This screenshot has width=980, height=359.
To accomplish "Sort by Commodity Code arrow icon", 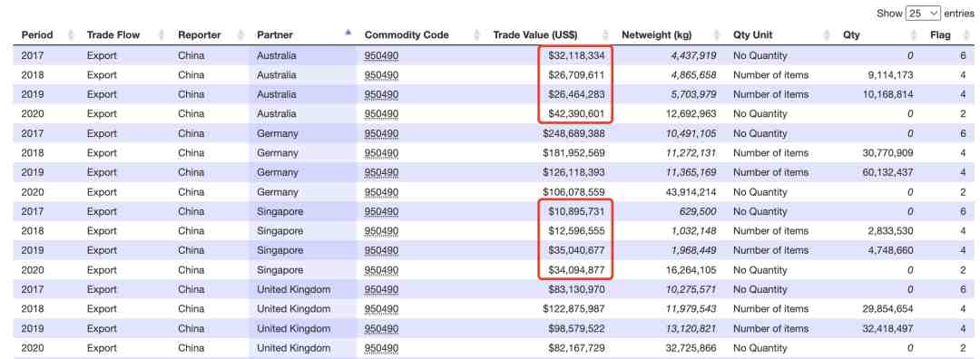I will [477, 35].
